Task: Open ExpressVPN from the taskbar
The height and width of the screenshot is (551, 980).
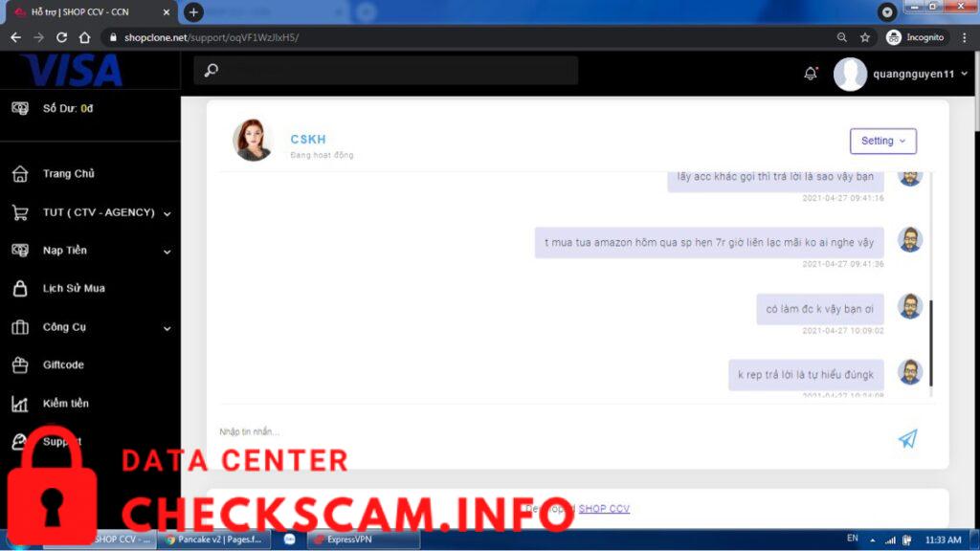Action: pyautogui.click(x=364, y=540)
